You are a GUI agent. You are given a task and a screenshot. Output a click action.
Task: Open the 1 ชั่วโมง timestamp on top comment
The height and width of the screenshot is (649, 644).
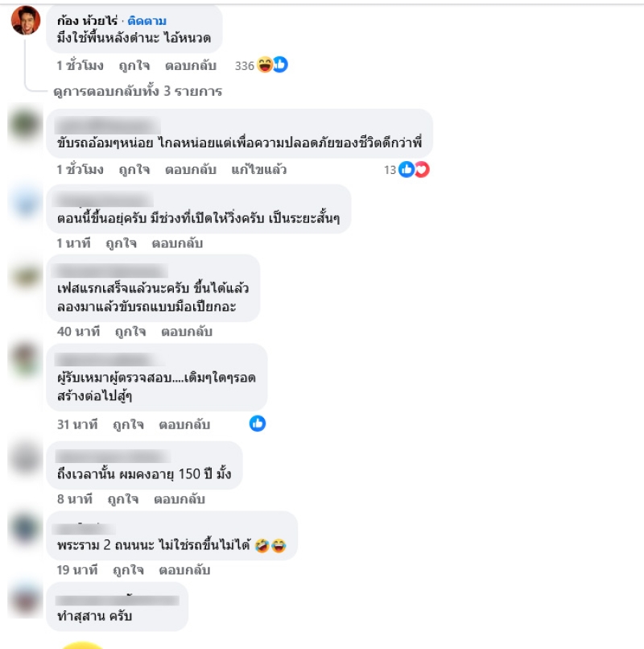pos(80,66)
